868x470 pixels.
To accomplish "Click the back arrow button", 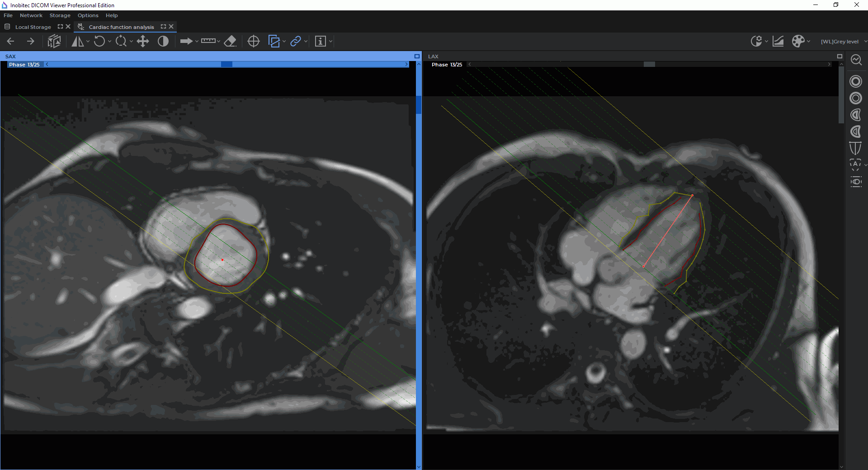I will click(x=11, y=42).
